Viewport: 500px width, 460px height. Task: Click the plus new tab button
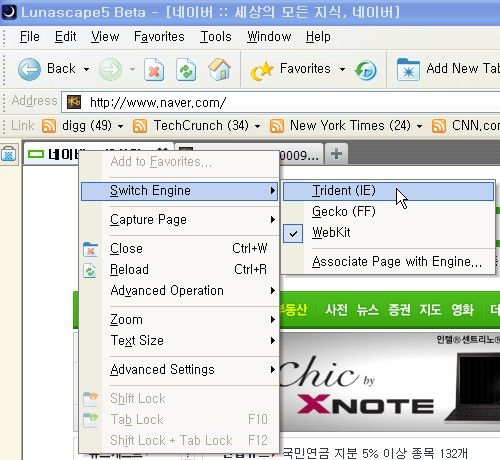pyautogui.click(x=336, y=154)
